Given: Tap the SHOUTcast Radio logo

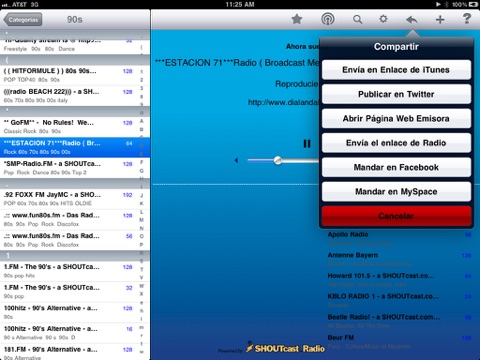Looking at the screenshot, I should pos(285,349).
